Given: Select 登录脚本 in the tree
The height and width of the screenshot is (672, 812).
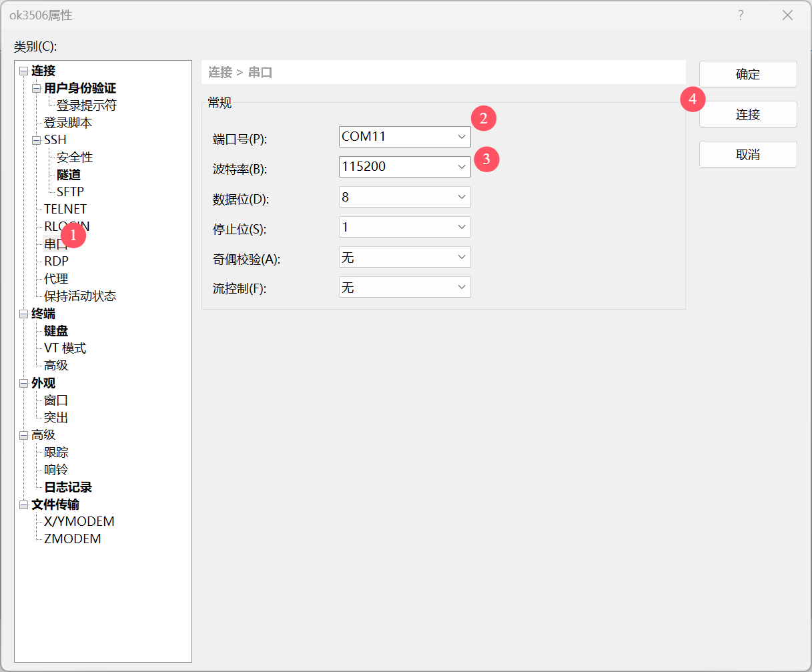Looking at the screenshot, I should point(68,123).
